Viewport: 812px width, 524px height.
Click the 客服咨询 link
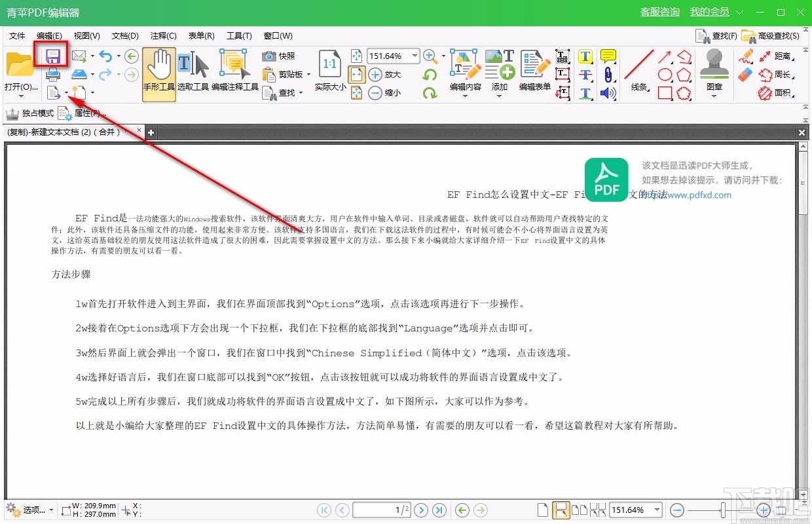coord(659,12)
